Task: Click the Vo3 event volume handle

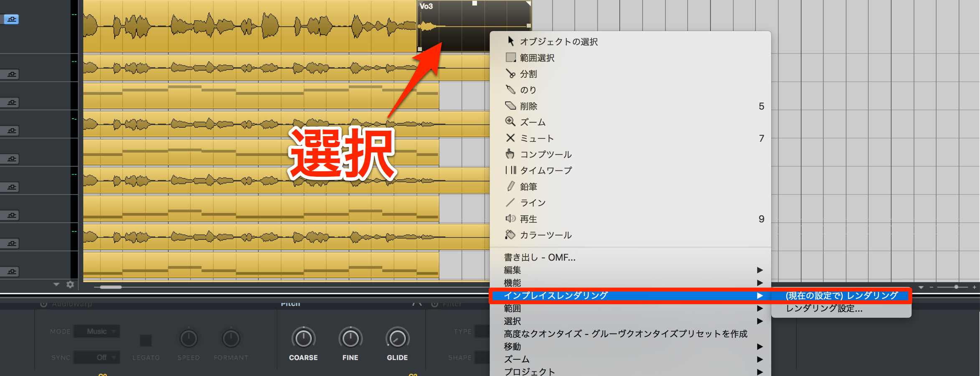Action: click(475, 3)
